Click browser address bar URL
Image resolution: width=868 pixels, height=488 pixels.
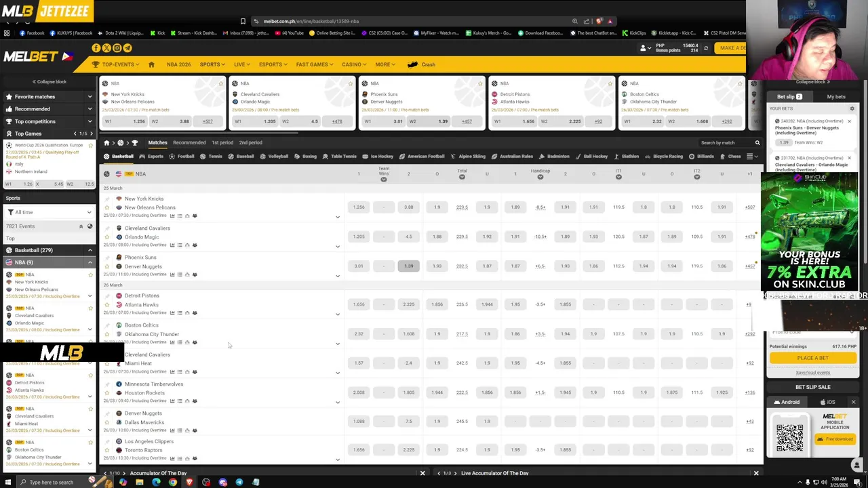pos(311,21)
